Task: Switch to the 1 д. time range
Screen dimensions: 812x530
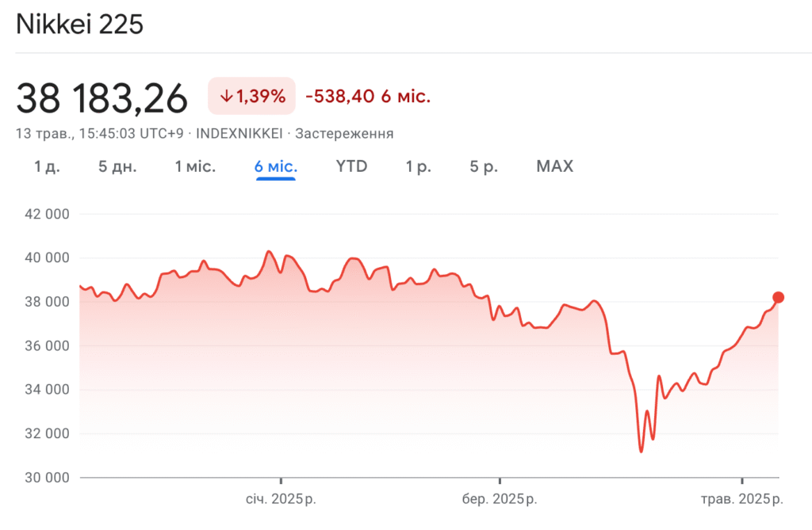Action: coord(46,166)
